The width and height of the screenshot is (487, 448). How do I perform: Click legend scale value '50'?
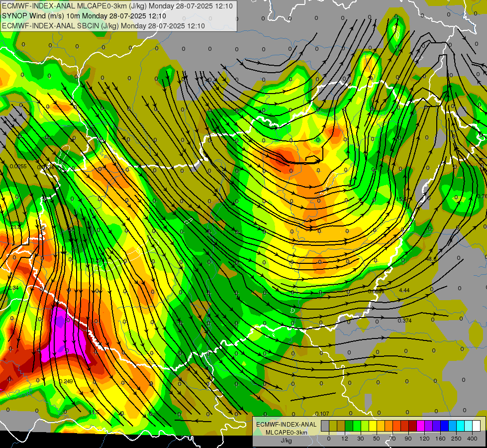pyautogui.click(x=377, y=439)
